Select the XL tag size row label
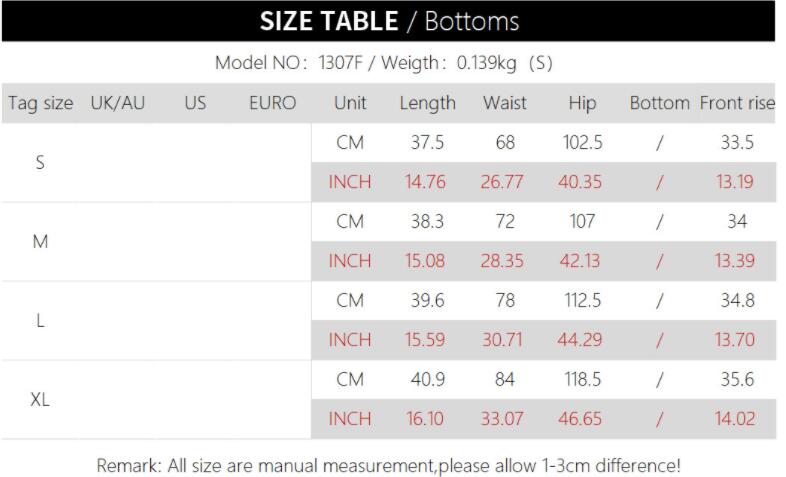786x477 pixels. [x=40, y=399]
